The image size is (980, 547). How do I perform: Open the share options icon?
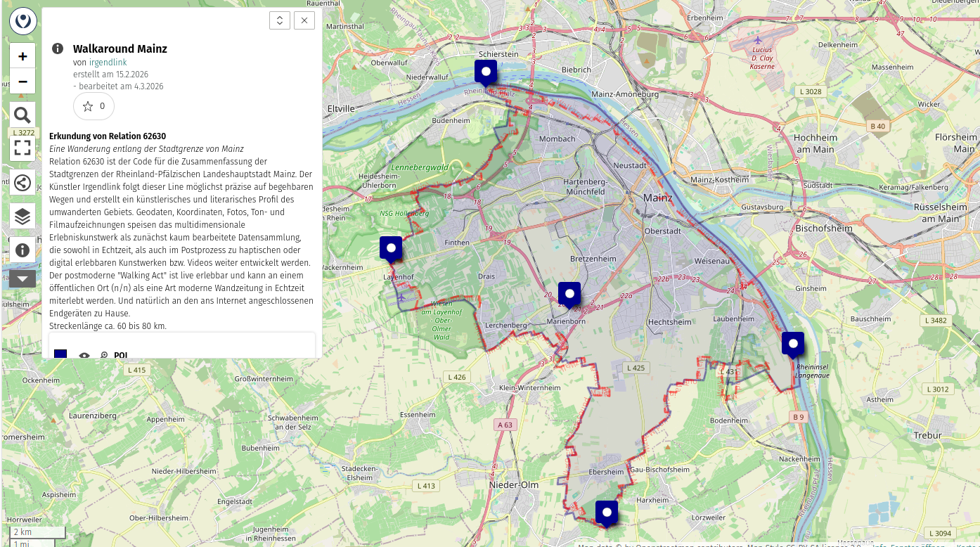pos(22,182)
